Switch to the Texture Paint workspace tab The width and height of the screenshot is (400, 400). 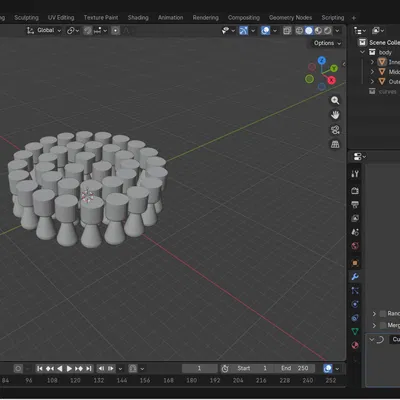tap(101, 17)
